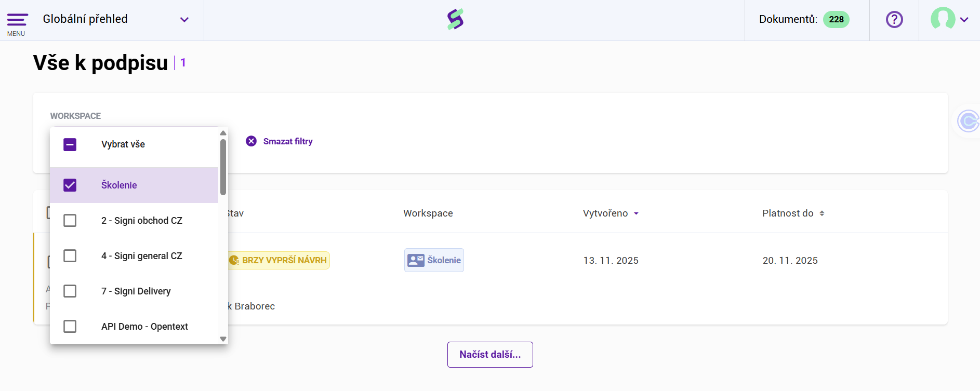
Task: Select 7 - Signi Delivery option
Action: (136, 291)
